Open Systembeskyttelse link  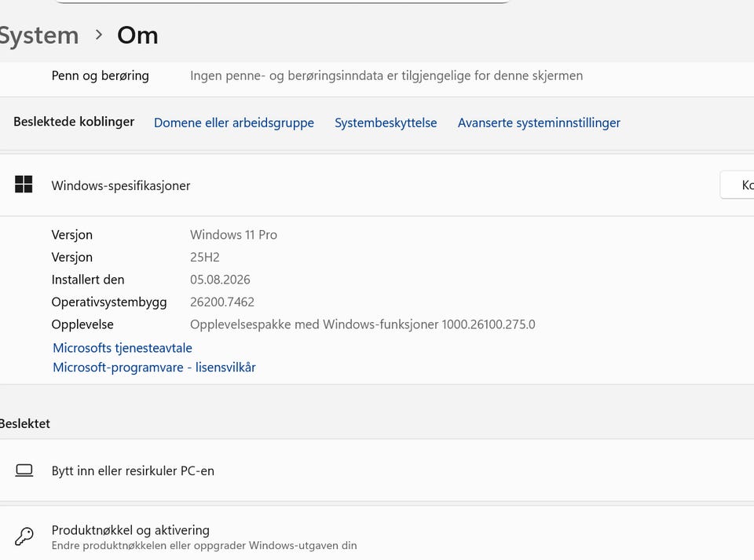point(386,123)
